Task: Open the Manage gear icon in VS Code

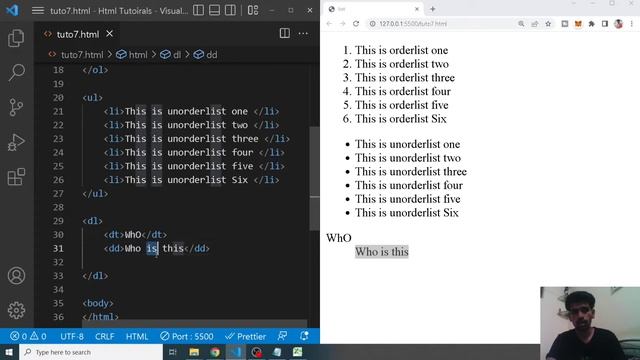Action: click(16, 310)
